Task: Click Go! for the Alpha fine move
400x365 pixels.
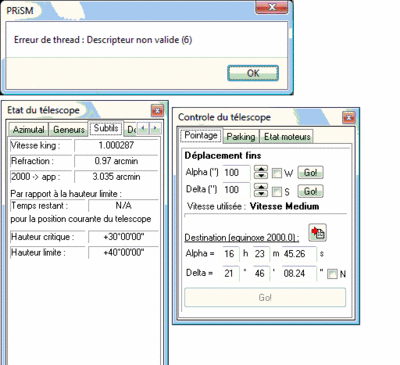Action: [x=310, y=173]
